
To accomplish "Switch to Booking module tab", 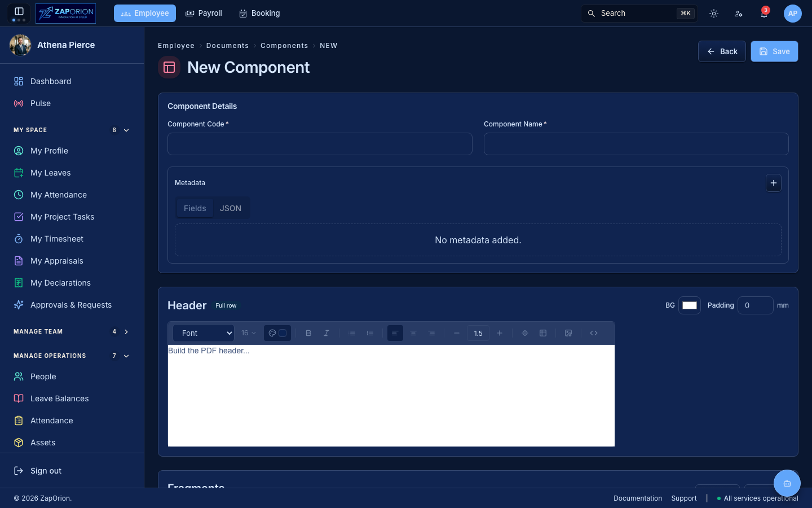I will [259, 13].
